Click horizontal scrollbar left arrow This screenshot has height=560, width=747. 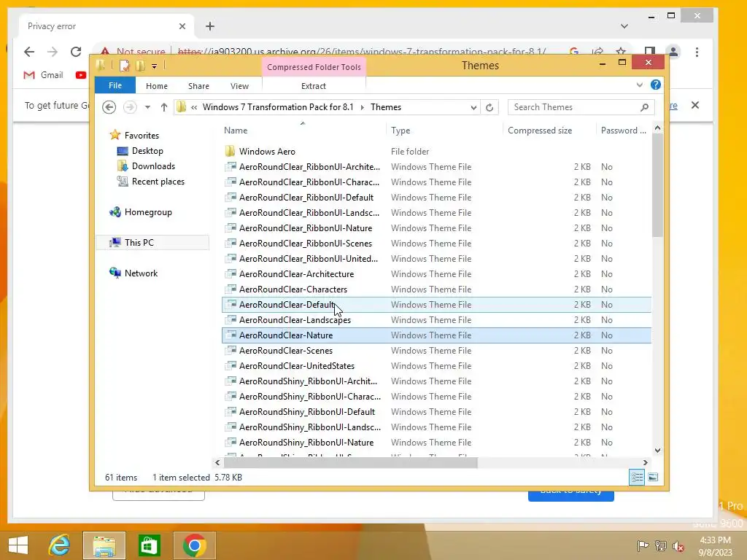(217, 462)
